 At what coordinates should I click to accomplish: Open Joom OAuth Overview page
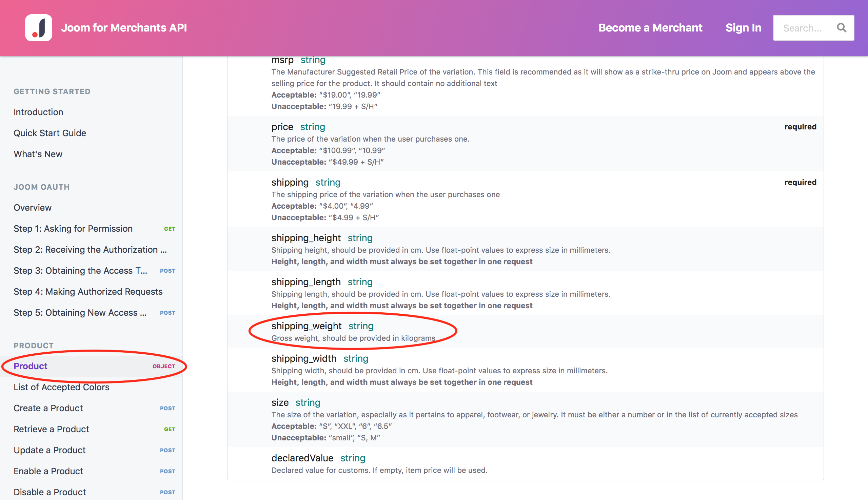(x=33, y=207)
